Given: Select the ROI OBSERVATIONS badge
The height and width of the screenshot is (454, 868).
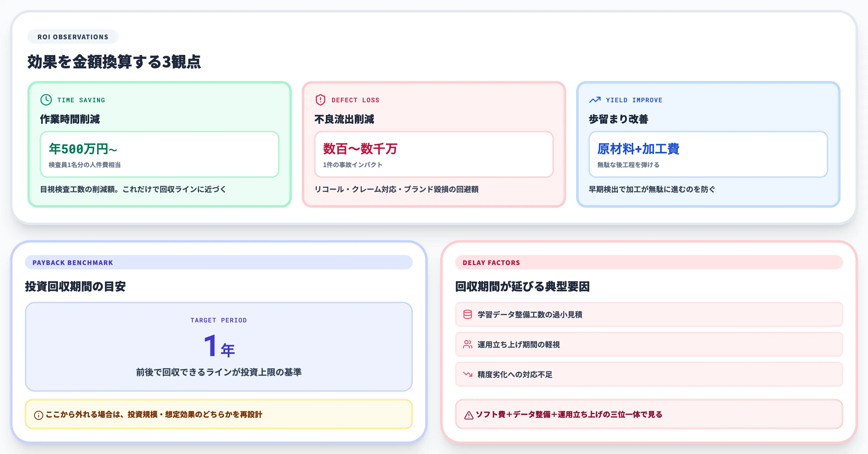Looking at the screenshot, I should pyautogui.click(x=72, y=37).
